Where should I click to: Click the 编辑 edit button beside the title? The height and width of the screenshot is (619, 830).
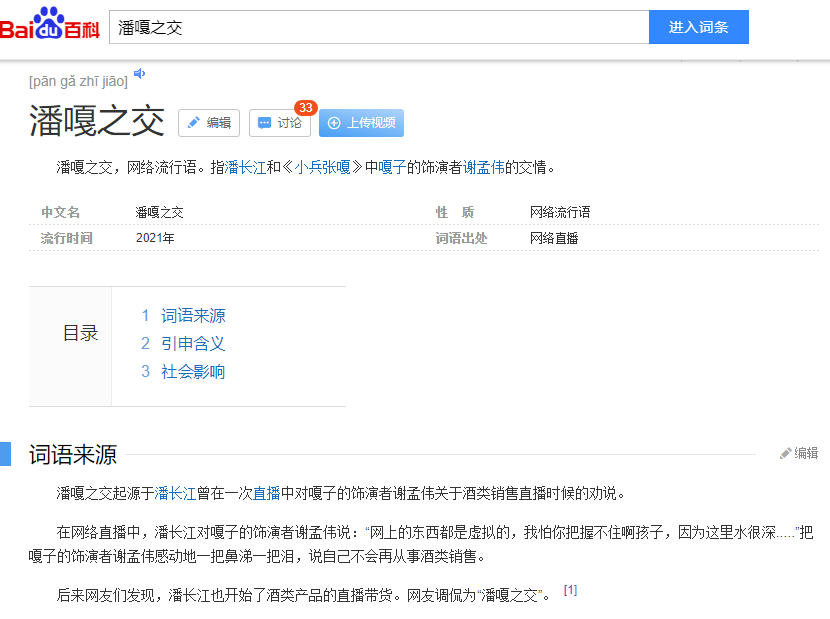tap(209, 123)
